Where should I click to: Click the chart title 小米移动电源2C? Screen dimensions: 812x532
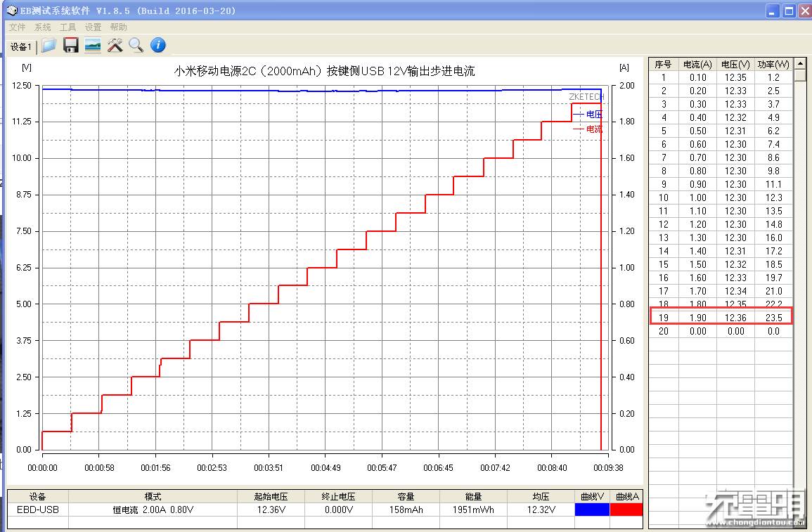pos(324,71)
